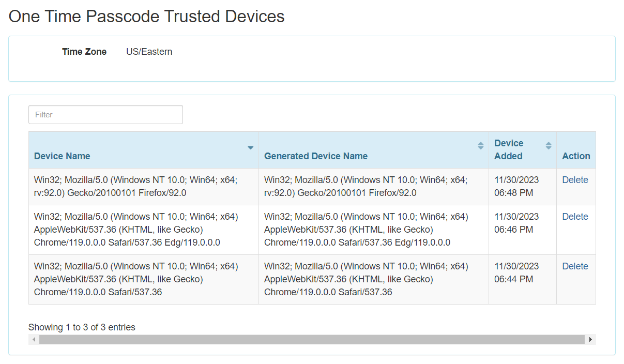The width and height of the screenshot is (624, 364).
Task: Click the Generated Device Name sort arrows icon
Action: 481,146
